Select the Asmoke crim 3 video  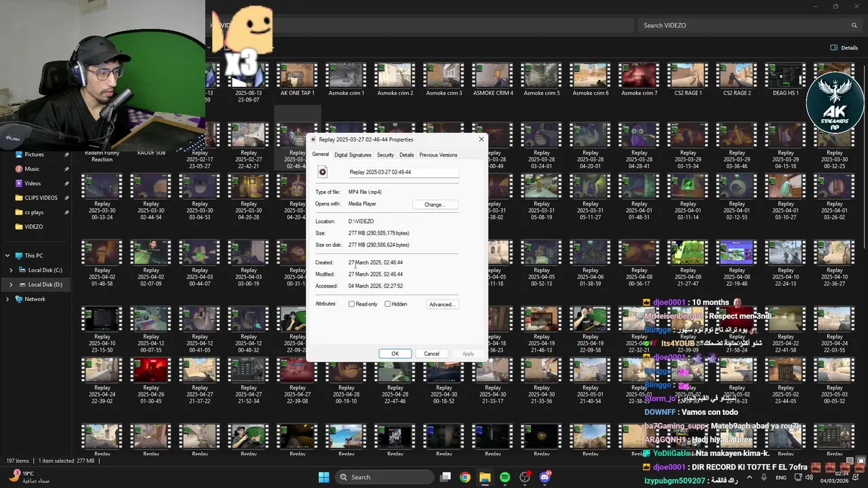(443, 80)
